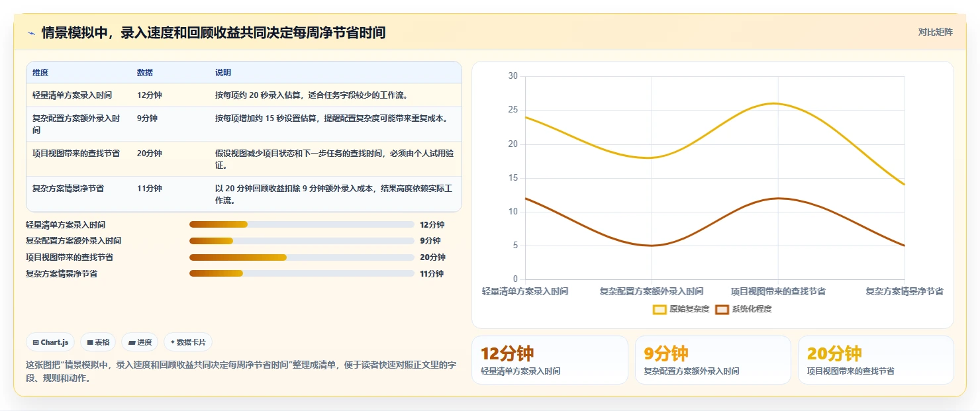Click the 复杂方案情景净节省 progress bar
Image resolution: width=980 pixels, height=411 pixels.
301,273
